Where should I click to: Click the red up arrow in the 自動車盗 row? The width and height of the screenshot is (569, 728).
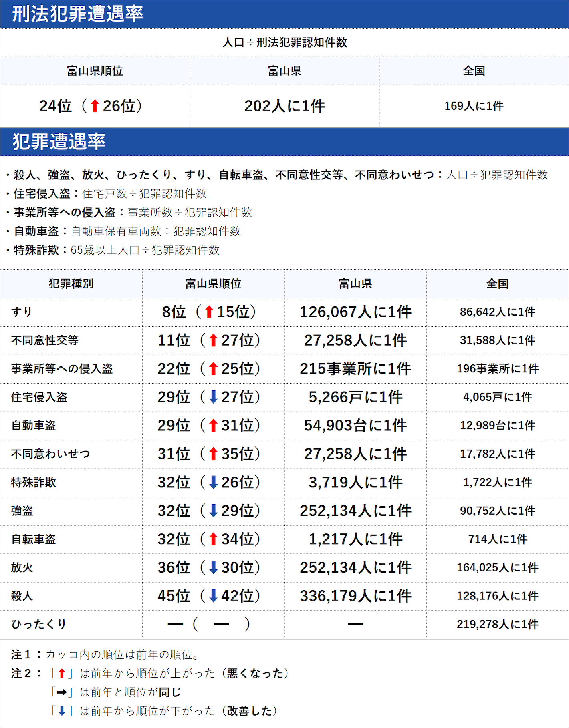pos(214,426)
